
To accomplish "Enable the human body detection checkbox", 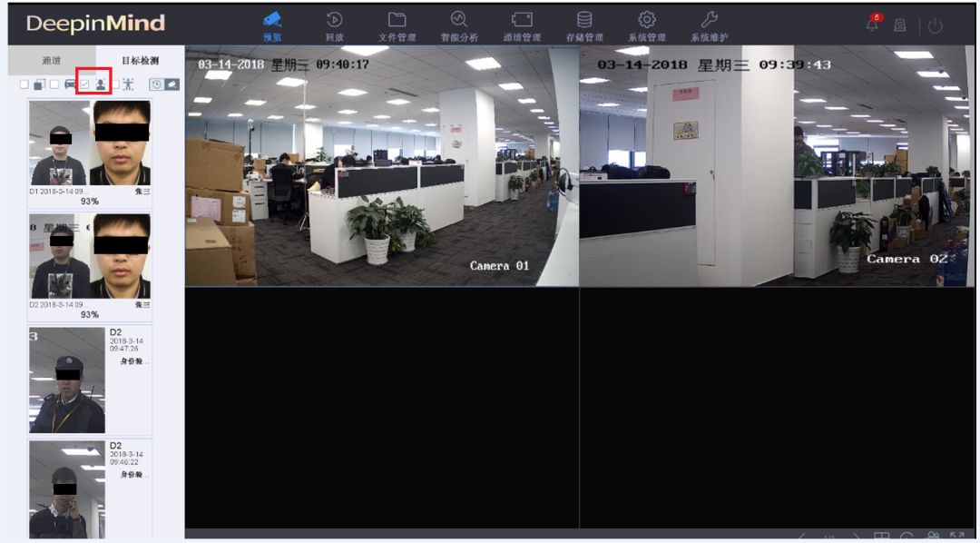I will [115, 84].
